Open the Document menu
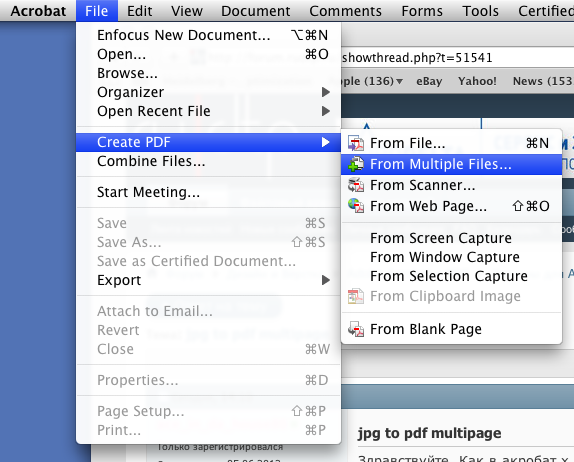 coord(256,11)
